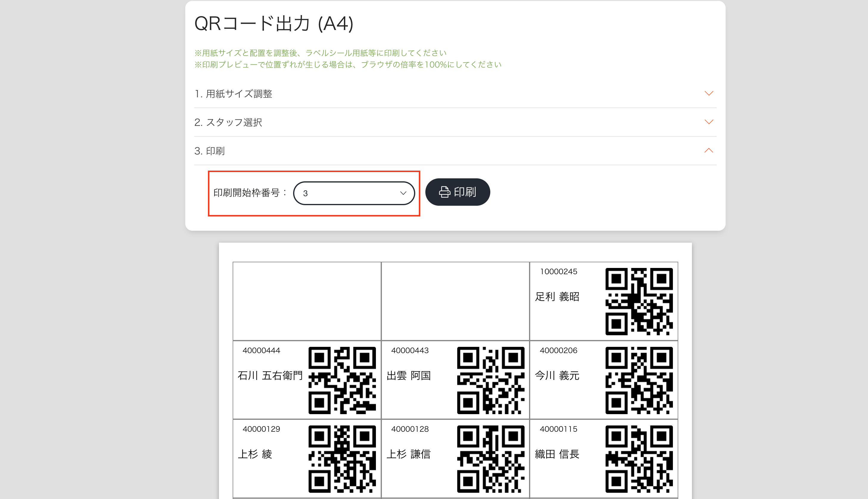Click the 印刷 print button

tap(457, 192)
